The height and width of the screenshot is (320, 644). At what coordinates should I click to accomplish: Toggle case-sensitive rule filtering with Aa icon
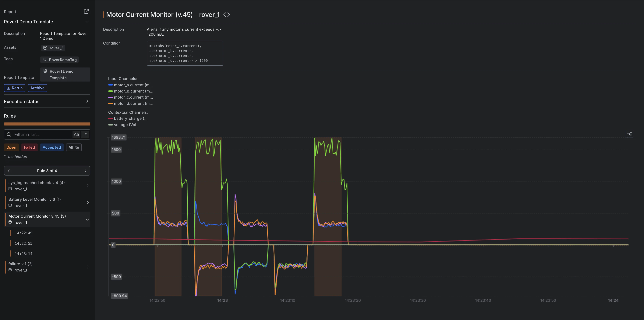coord(76,134)
